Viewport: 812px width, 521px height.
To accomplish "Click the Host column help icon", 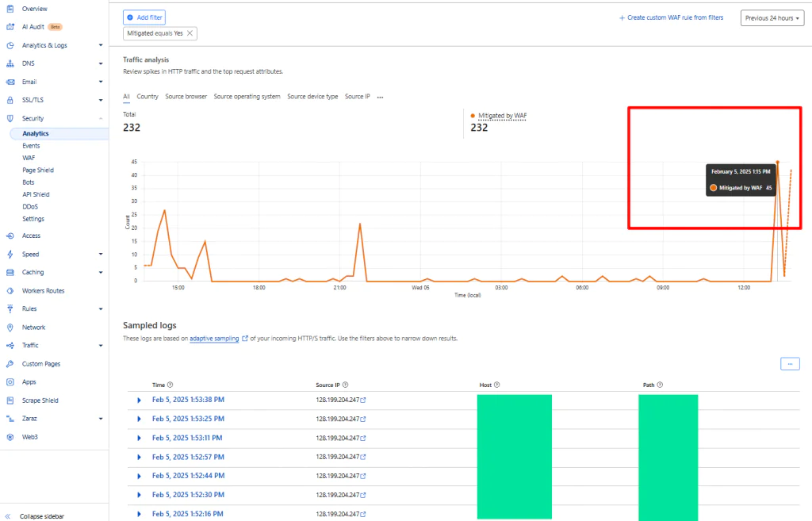I will [x=496, y=385].
